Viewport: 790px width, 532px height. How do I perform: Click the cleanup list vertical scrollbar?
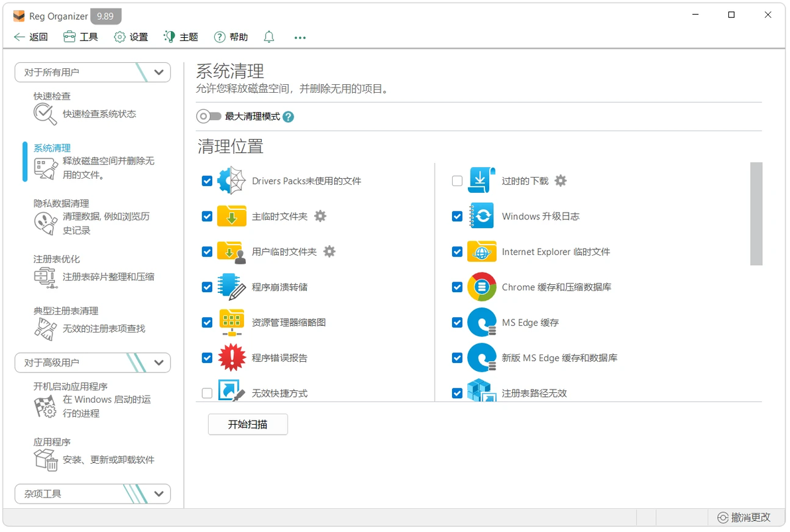756,213
